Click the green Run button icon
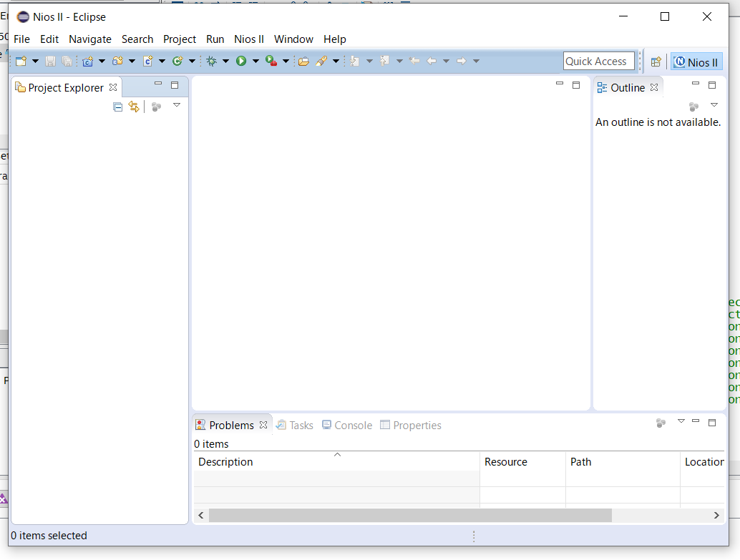The width and height of the screenshot is (740, 560). [241, 61]
